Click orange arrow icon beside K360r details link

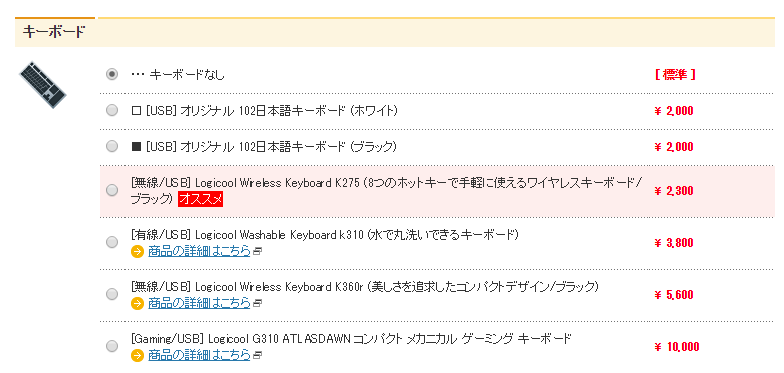pyautogui.click(x=137, y=303)
